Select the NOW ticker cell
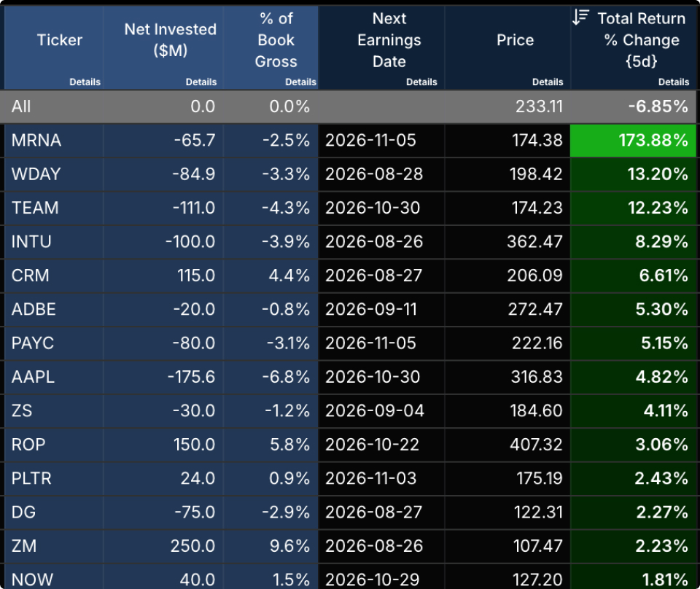The height and width of the screenshot is (589, 700). point(54,577)
